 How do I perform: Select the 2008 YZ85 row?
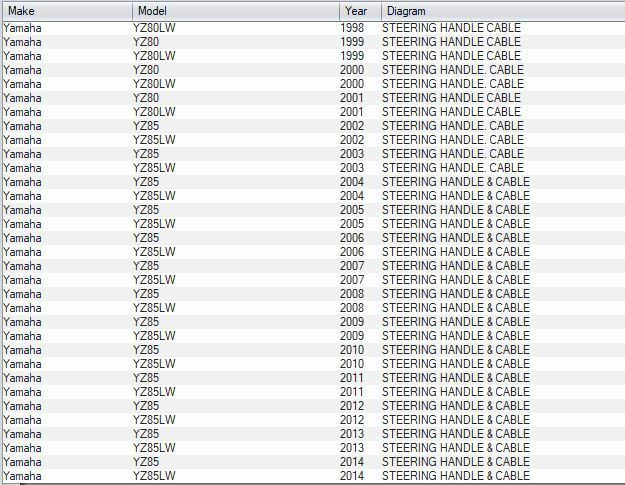[x=314, y=294]
